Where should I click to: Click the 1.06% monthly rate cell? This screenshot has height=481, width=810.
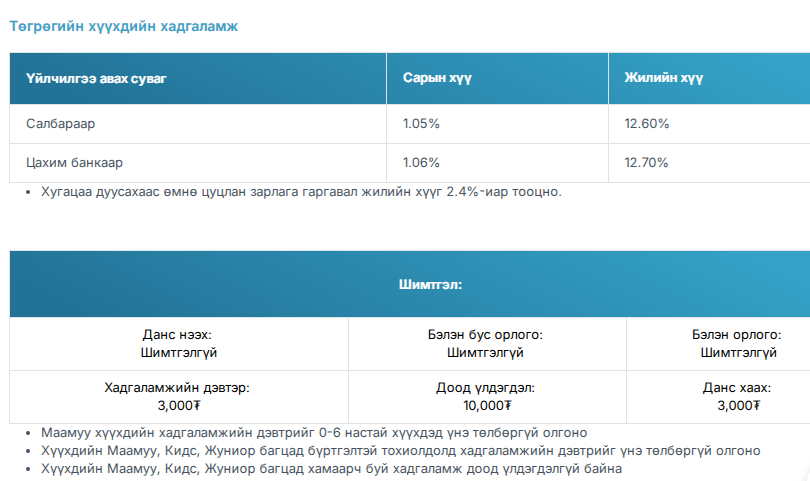point(421,162)
